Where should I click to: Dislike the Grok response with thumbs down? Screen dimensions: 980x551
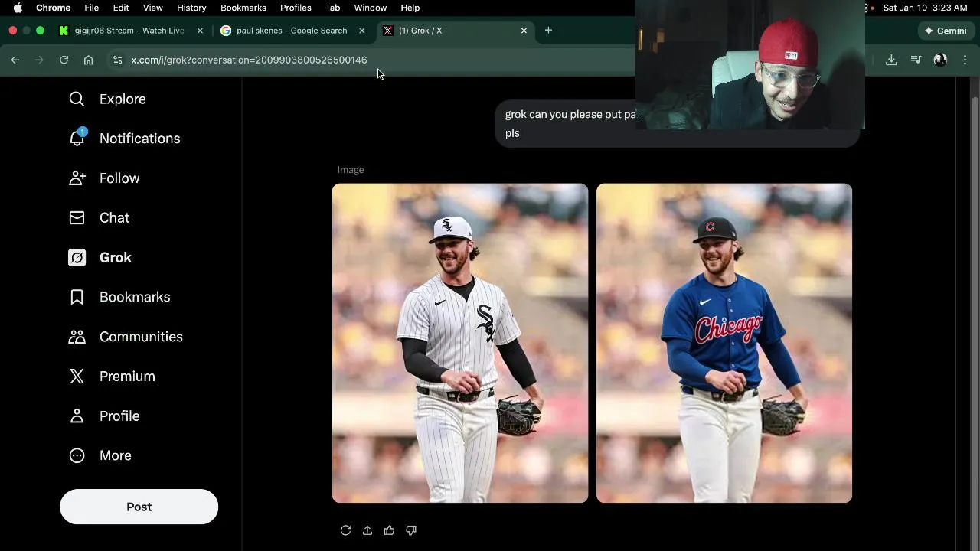tap(411, 530)
